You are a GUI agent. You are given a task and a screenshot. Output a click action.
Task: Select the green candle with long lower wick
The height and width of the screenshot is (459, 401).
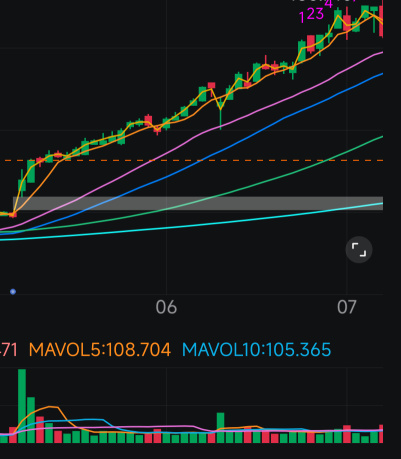pos(221,113)
